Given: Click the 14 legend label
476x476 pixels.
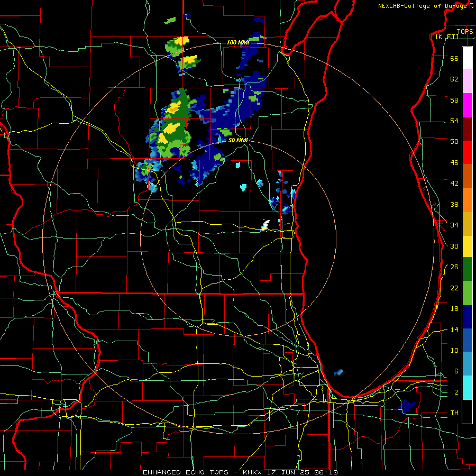Looking at the screenshot, I should pos(454,329).
